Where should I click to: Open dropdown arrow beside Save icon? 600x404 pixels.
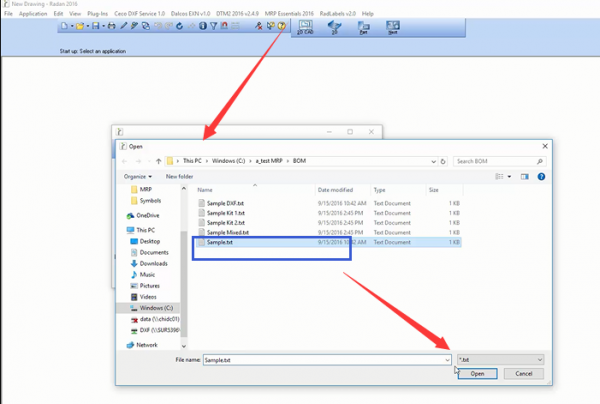[103, 26]
